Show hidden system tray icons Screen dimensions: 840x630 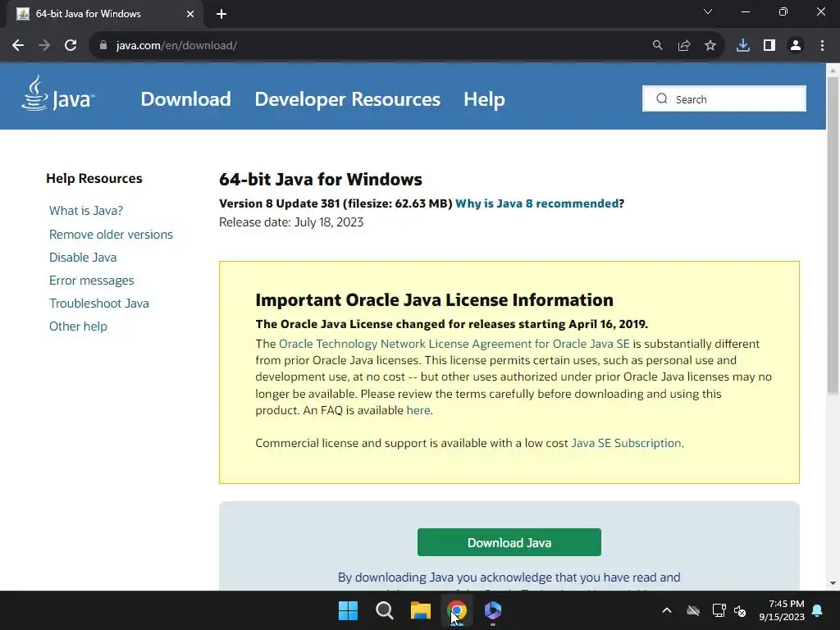coord(667,610)
